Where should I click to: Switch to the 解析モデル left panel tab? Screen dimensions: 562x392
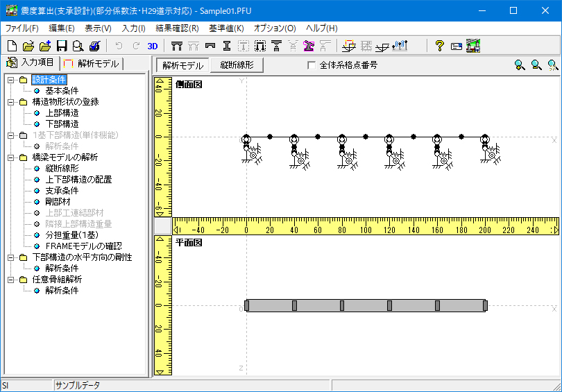click(x=92, y=64)
